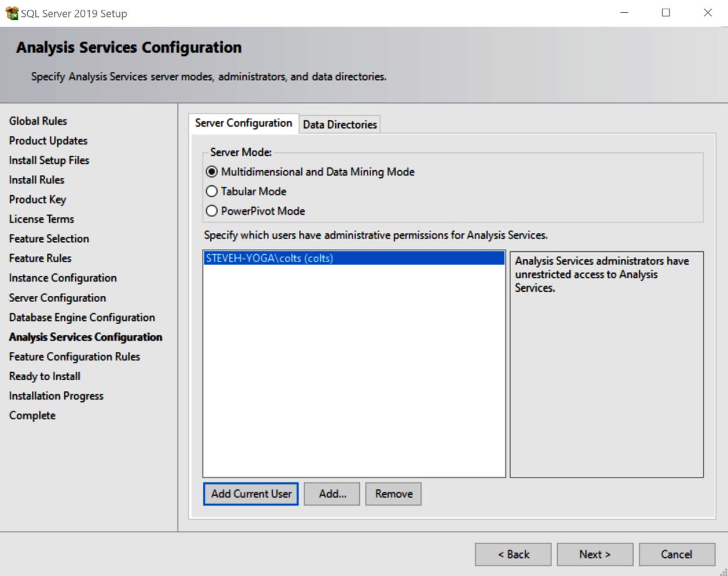728x576 pixels.
Task: Click Server Configuration in the left step list
Action: 57,298
